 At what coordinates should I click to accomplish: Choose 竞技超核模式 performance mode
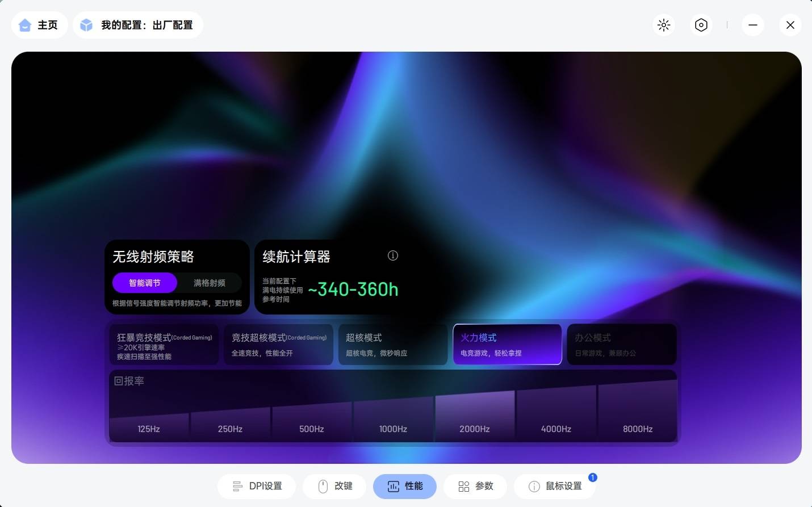click(x=278, y=345)
